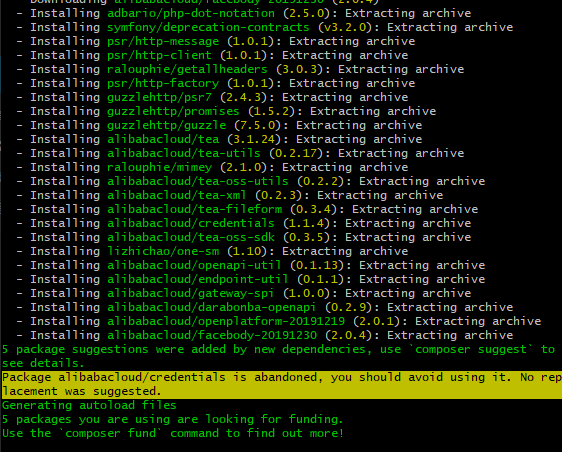Click the yellow abandoned package warning
The width and height of the screenshot is (562, 452).
pyautogui.click(x=282, y=385)
